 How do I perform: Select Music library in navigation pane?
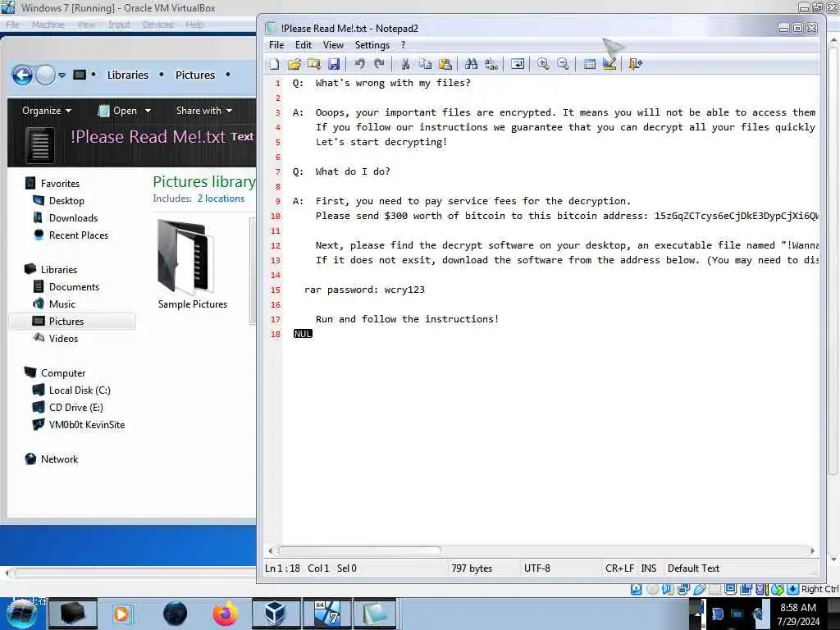(x=62, y=304)
